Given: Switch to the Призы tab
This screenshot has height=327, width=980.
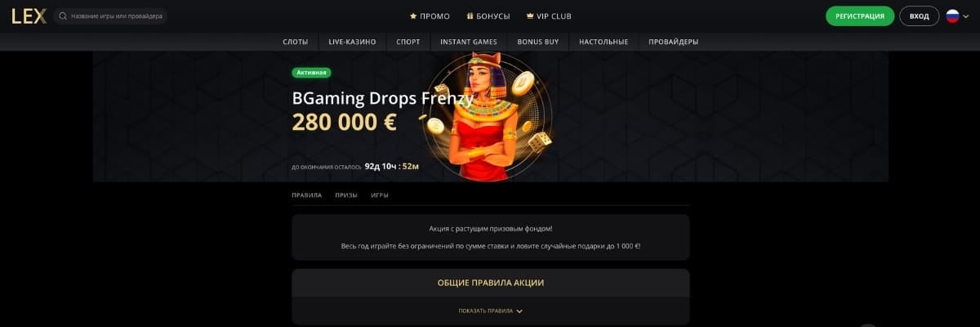Looking at the screenshot, I should (x=346, y=195).
